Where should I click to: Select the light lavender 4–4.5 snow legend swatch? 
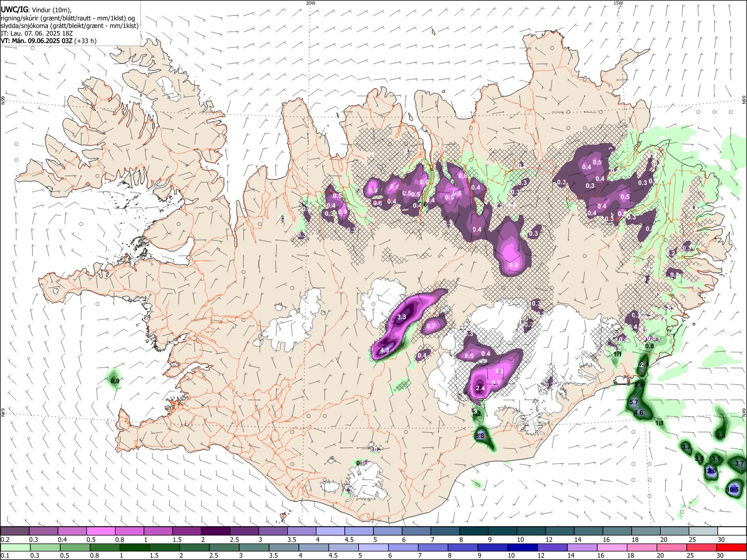click(x=330, y=531)
